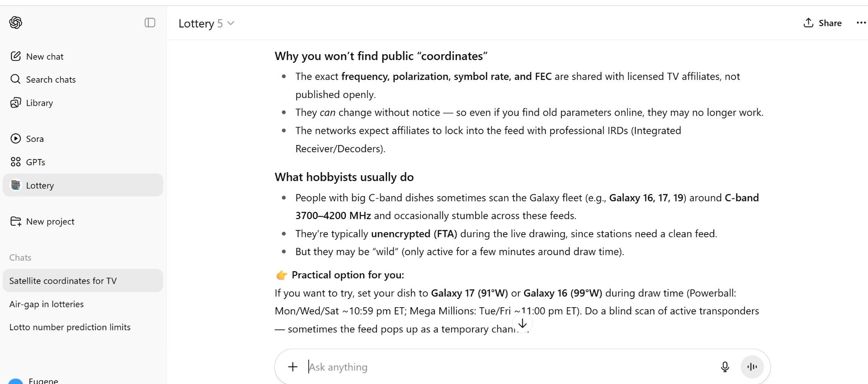Toggle voice mode waveform button
The image size is (868, 384).
click(x=752, y=367)
